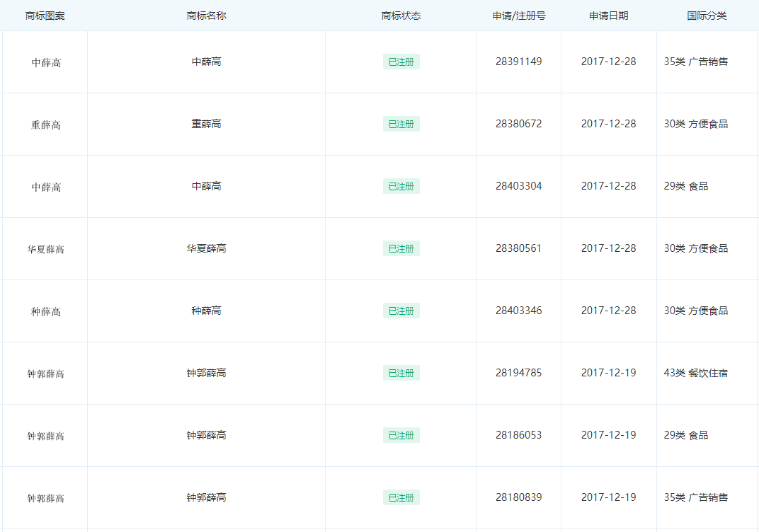
Task: View the 华夏薛高 trademark image
Action: click(x=46, y=250)
